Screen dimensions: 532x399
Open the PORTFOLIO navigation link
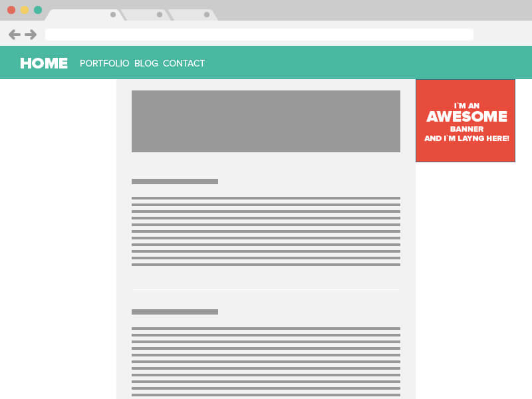click(104, 63)
